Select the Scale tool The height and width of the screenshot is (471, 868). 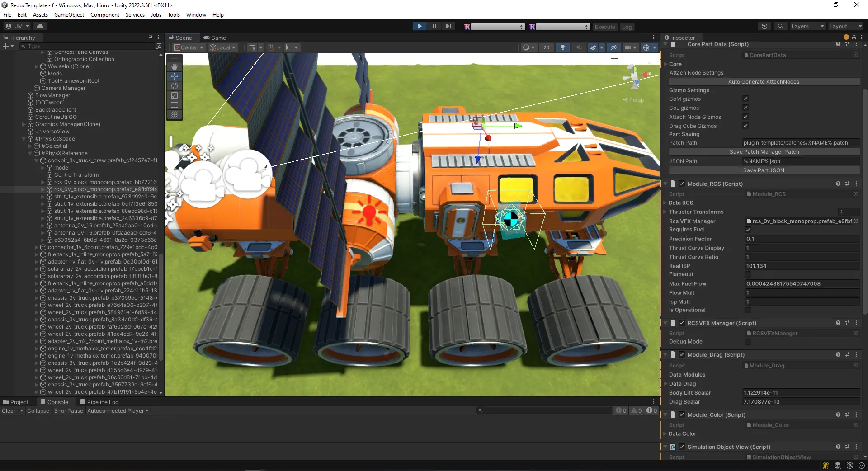click(x=175, y=95)
